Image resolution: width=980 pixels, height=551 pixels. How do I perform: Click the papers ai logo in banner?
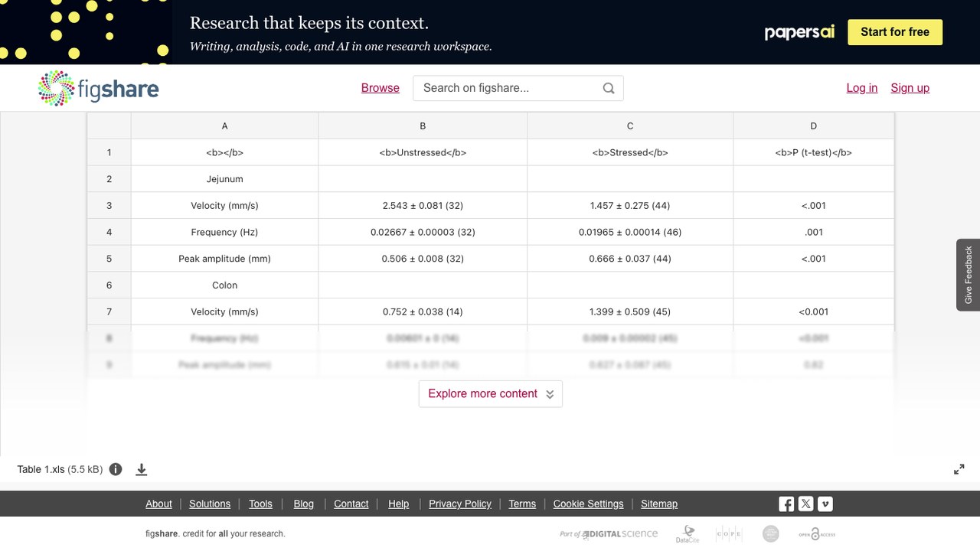tap(799, 32)
